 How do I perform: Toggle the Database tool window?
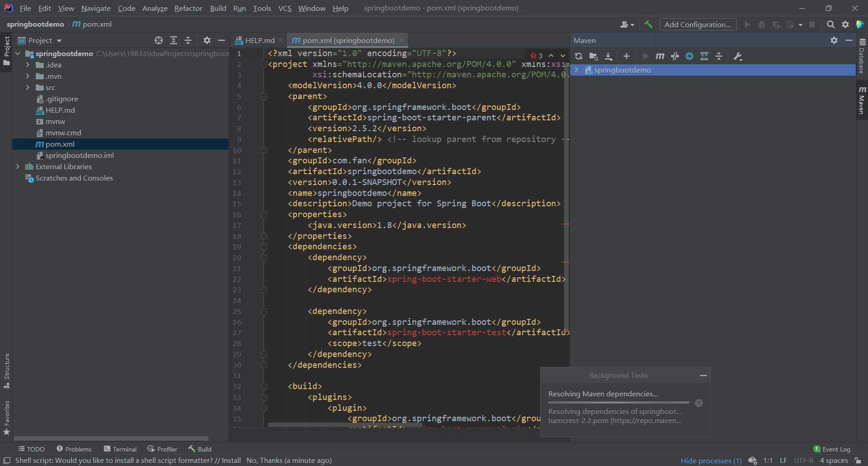(x=862, y=57)
